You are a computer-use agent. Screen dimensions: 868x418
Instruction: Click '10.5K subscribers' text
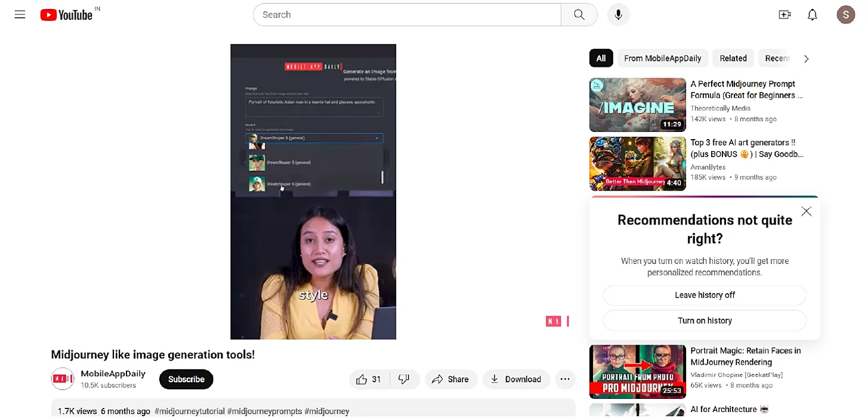[x=109, y=386]
